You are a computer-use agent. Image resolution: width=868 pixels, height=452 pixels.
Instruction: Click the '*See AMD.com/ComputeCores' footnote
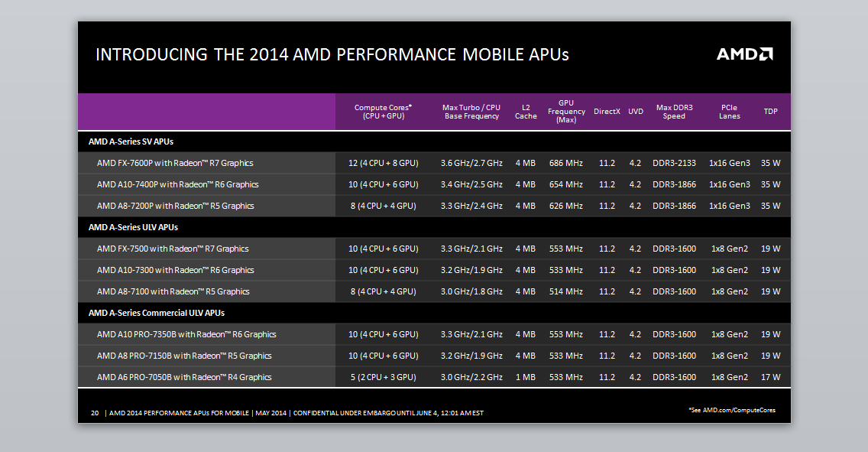tap(732, 411)
